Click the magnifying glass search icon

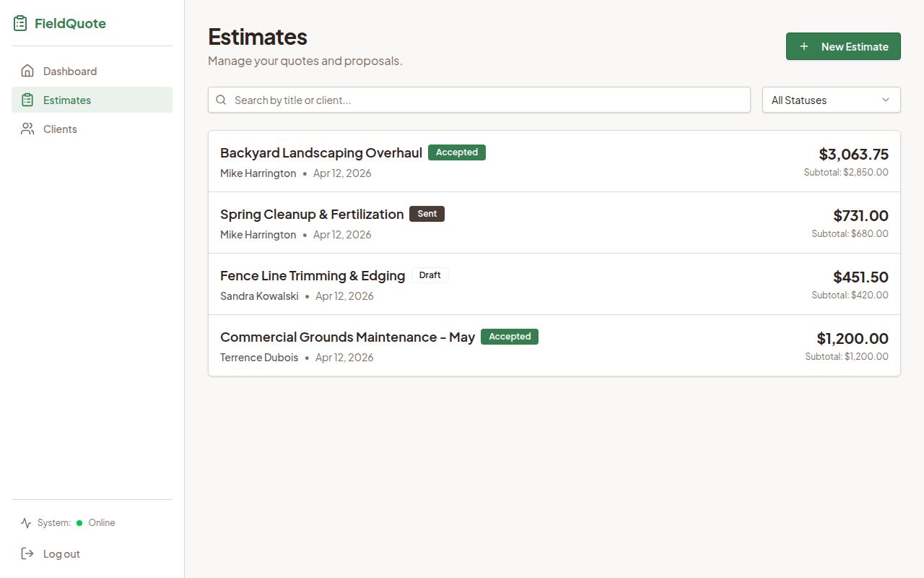(x=221, y=100)
